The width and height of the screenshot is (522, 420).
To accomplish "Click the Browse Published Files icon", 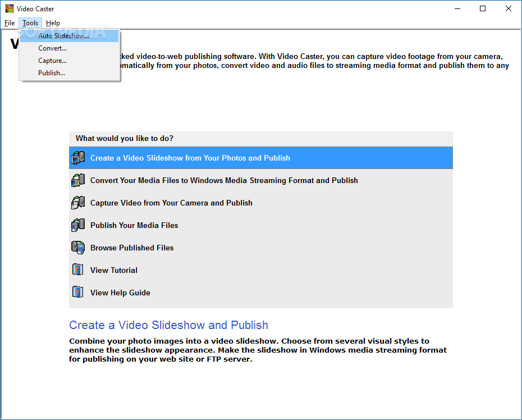I will [78, 248].
